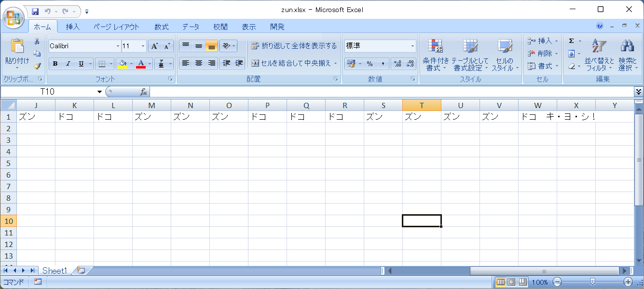Save the workbook from the quick access toolbar
Viewport: 644px width, 289px height.
point(35,11)
